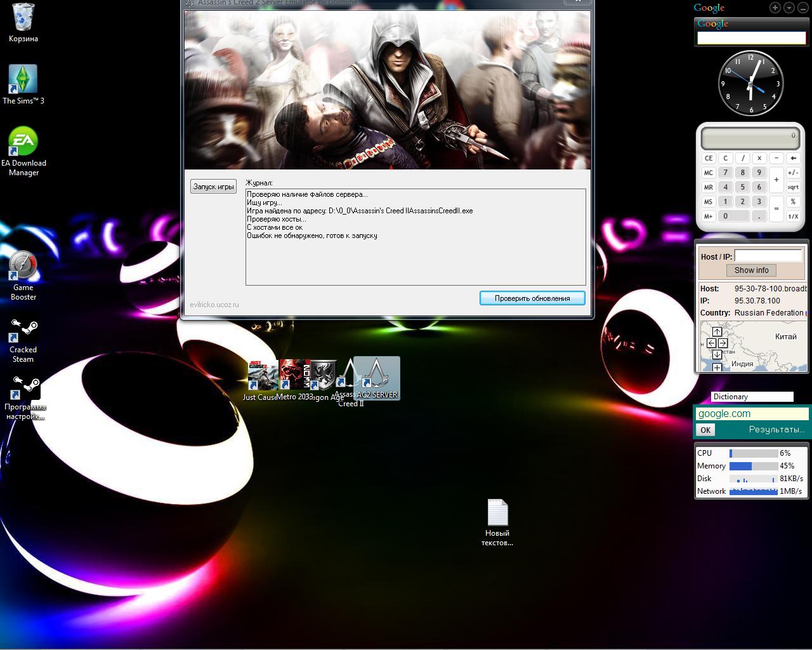Click the calculator equals key

pyautogui.click(x=776, y=208)
